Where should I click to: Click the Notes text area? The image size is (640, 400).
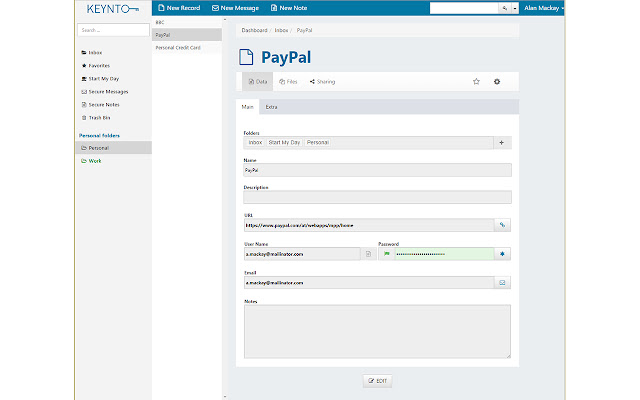377,331
